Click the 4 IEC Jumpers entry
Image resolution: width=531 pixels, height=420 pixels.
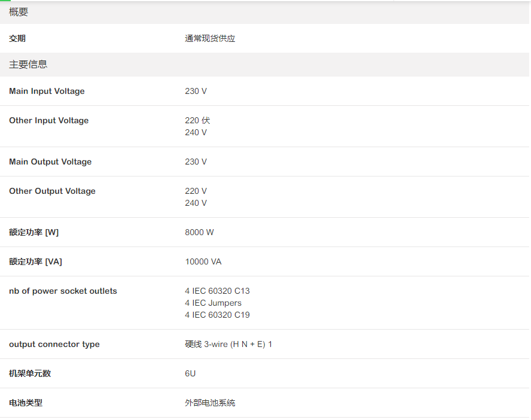(x=213, y=303)
